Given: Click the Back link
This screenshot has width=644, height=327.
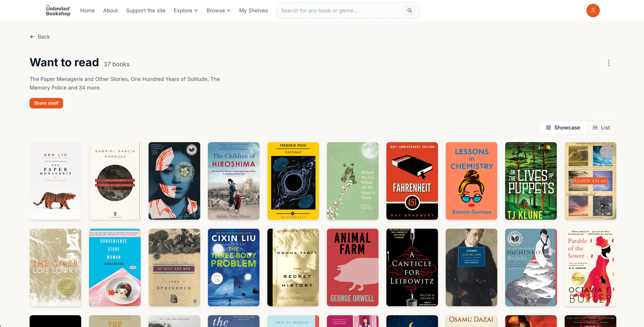Looking at the screenshot, I should point(40,37).
